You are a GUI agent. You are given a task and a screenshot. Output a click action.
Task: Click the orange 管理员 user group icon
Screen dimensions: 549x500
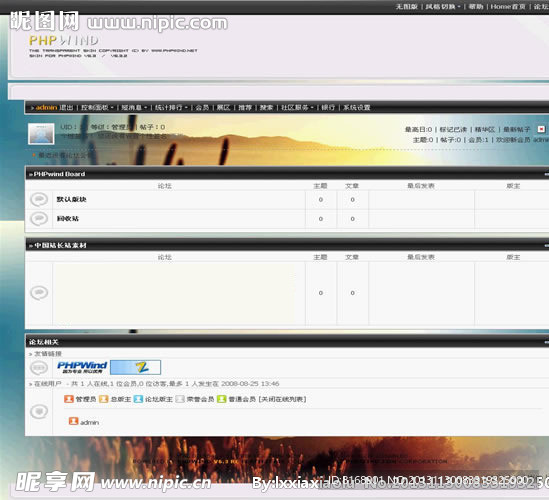pos(69,399)
